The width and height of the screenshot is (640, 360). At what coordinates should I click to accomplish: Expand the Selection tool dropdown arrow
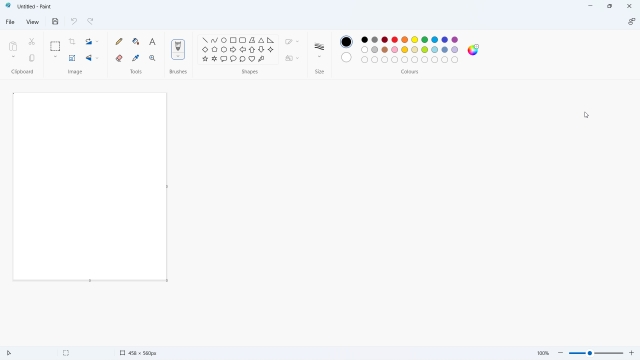55,57
